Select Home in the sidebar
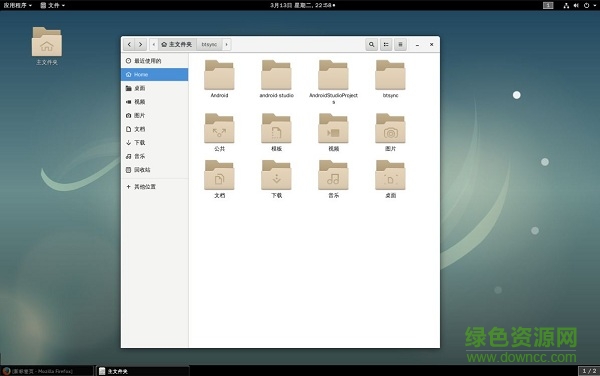 point(155,75)
